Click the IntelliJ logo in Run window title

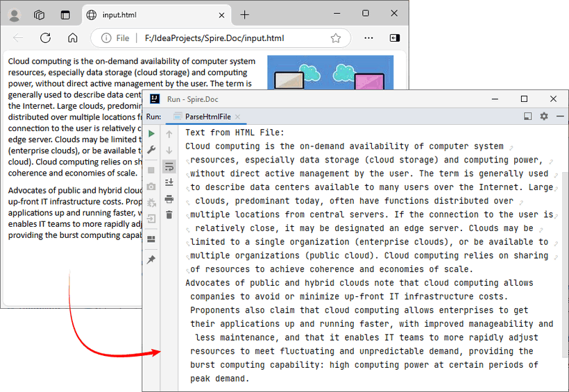155,99
